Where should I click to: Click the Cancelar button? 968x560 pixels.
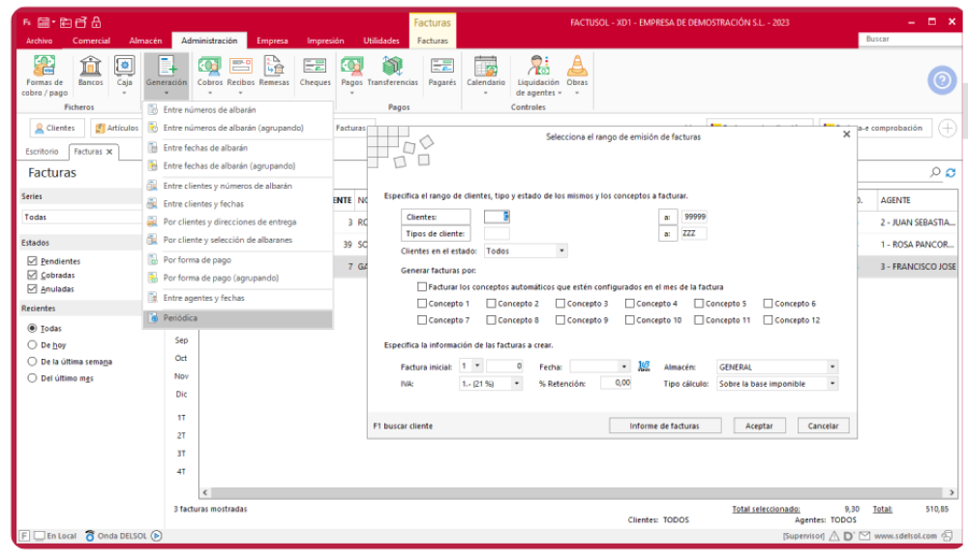823,426
